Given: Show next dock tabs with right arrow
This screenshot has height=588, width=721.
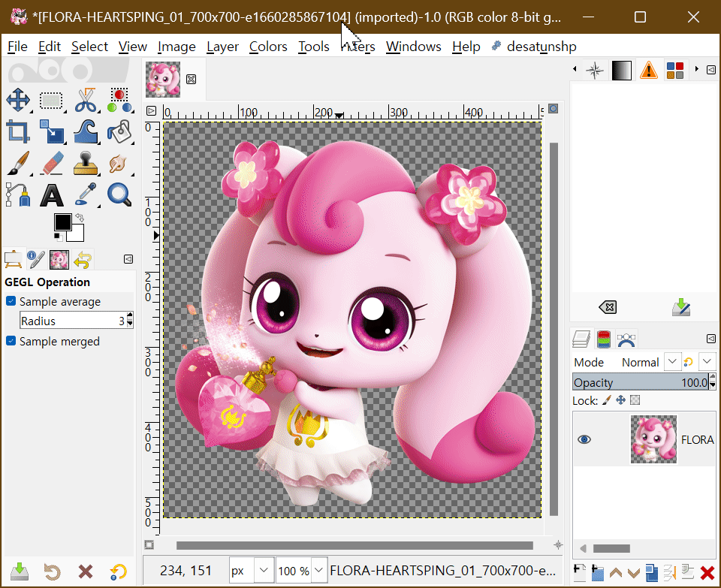Looking at the screenshot, I should [x=697, y=69].
